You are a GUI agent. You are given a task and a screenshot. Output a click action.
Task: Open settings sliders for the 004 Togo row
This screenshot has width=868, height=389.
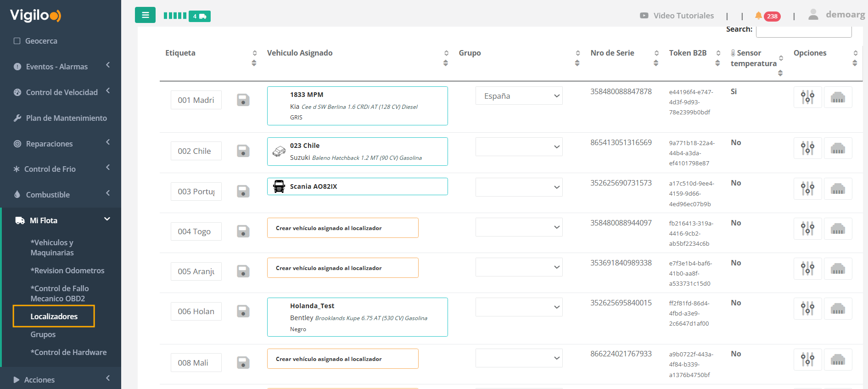807,229
